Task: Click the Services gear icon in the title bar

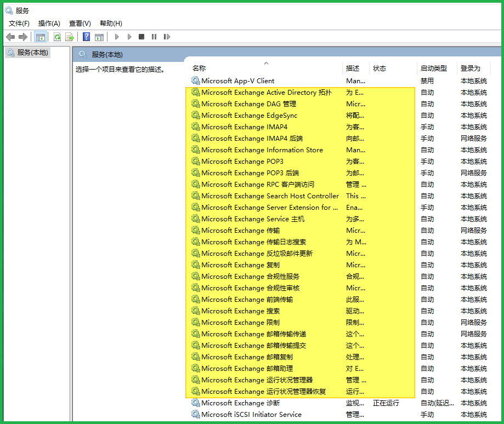Action: [x=9, y=10]
